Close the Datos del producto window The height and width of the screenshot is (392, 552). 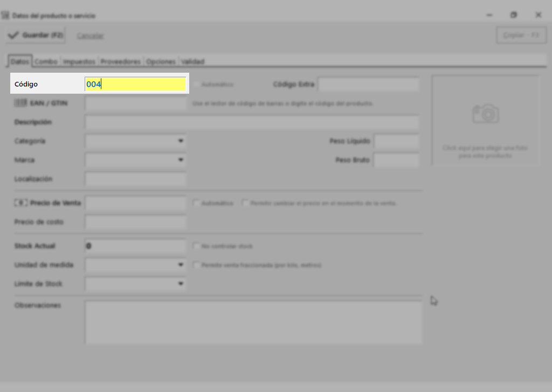pyautogui.click(x=539, y=15)
